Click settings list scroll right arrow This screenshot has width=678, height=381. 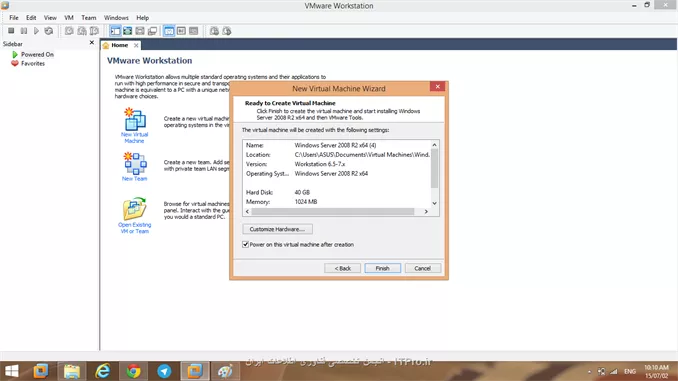click(x=426, y=211)
